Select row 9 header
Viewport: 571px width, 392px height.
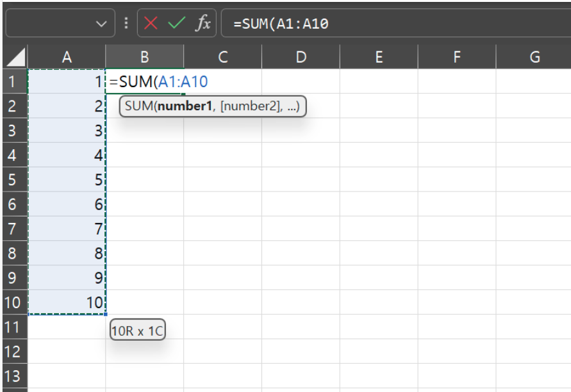point(15,278)
